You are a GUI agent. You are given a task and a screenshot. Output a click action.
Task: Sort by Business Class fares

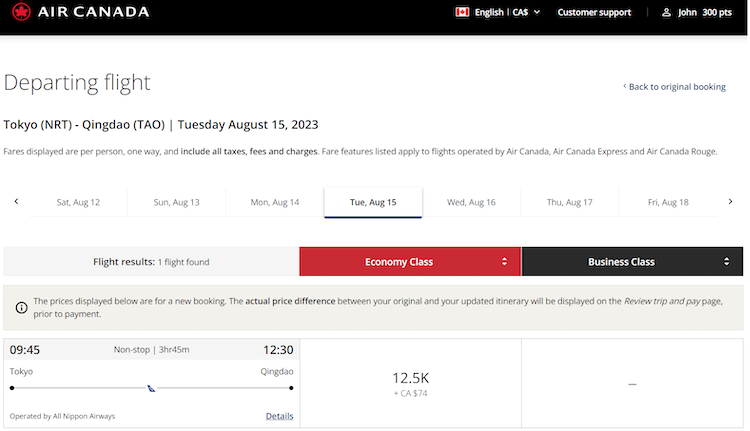point(632,262)
